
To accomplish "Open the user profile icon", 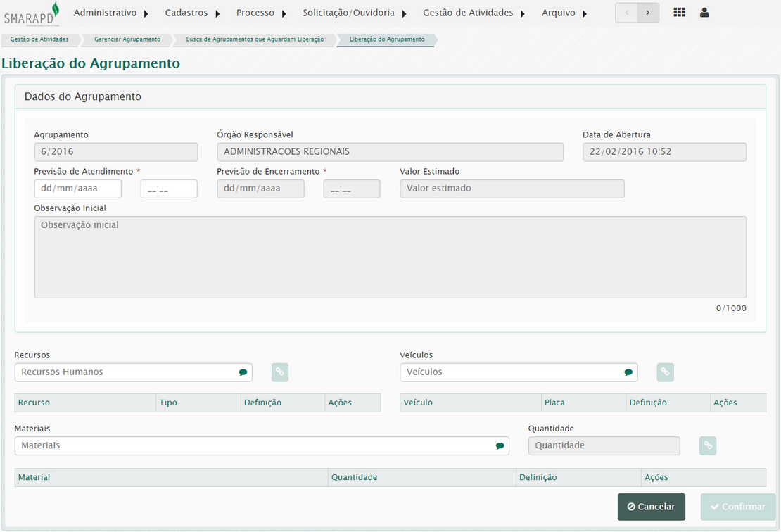I will [704, 13].
